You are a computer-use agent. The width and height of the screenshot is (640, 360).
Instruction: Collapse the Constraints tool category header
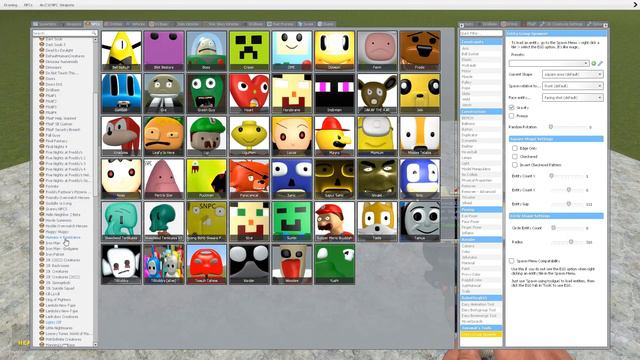[x=481, y=42]
